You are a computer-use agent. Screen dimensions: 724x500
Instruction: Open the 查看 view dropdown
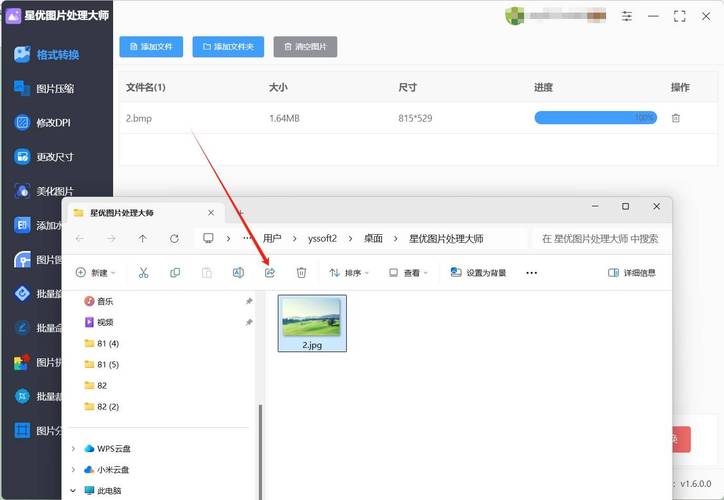tap(408, 273)
